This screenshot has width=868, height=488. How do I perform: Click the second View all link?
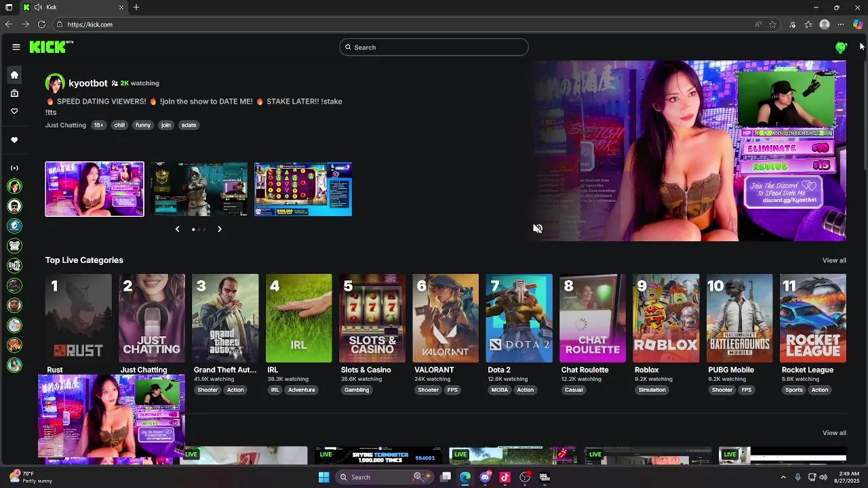(x=834, y=433)
